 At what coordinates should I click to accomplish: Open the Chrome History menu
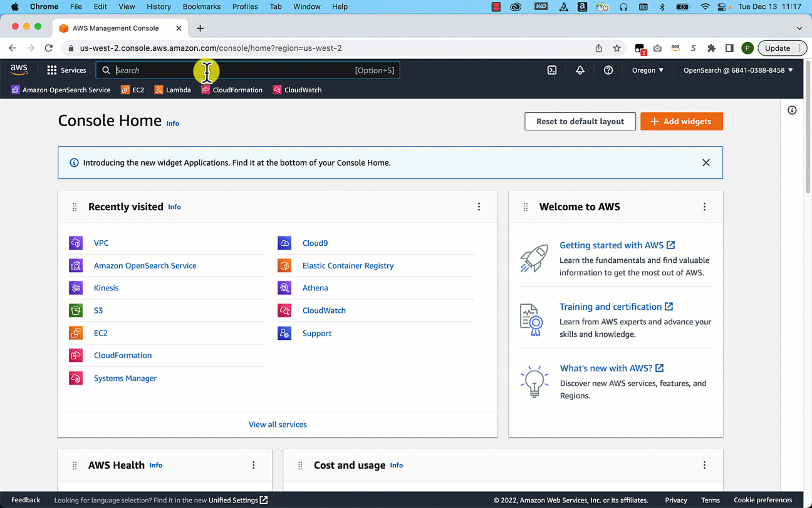[x=159, y=6]
